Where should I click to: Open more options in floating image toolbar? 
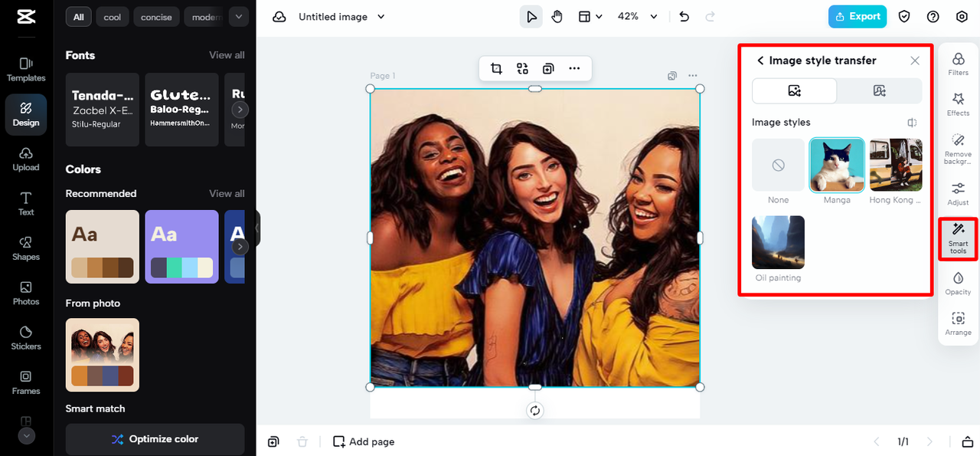(574, 69)
